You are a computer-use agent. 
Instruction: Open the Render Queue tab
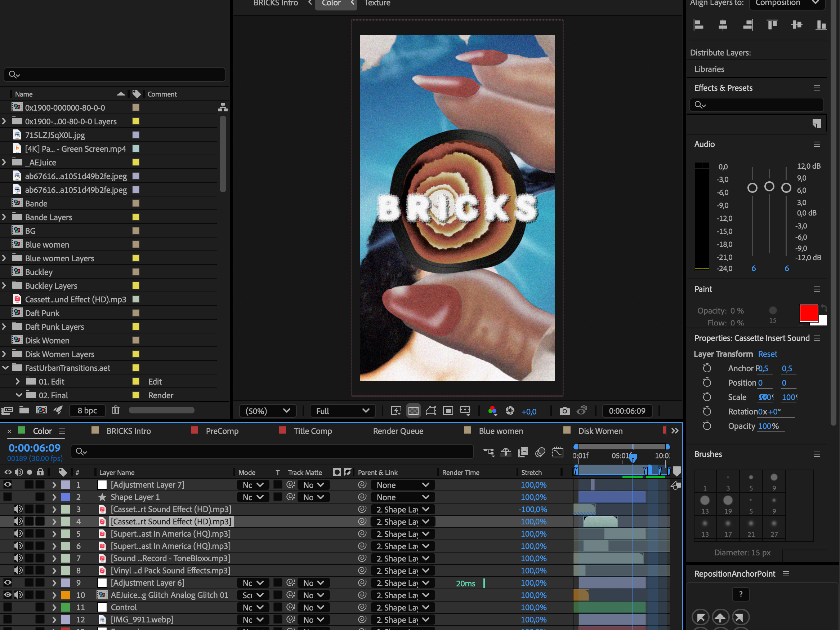point(398,431)
